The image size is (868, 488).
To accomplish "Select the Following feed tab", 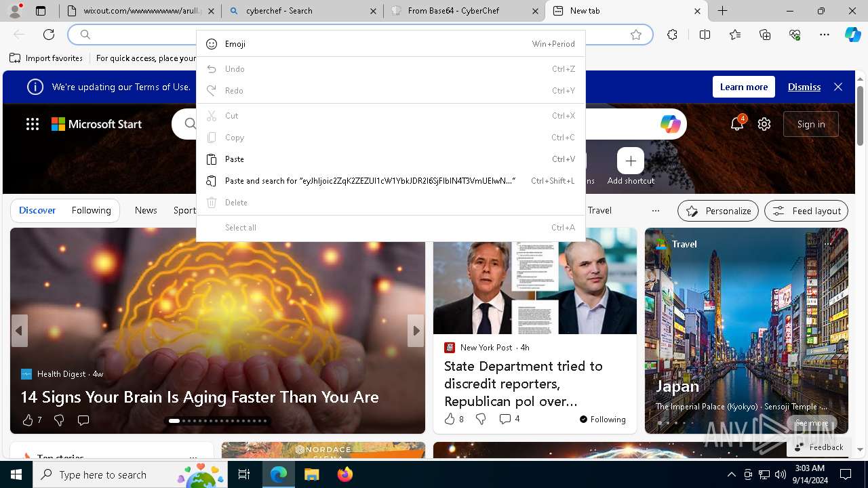I will pos(91,210).
